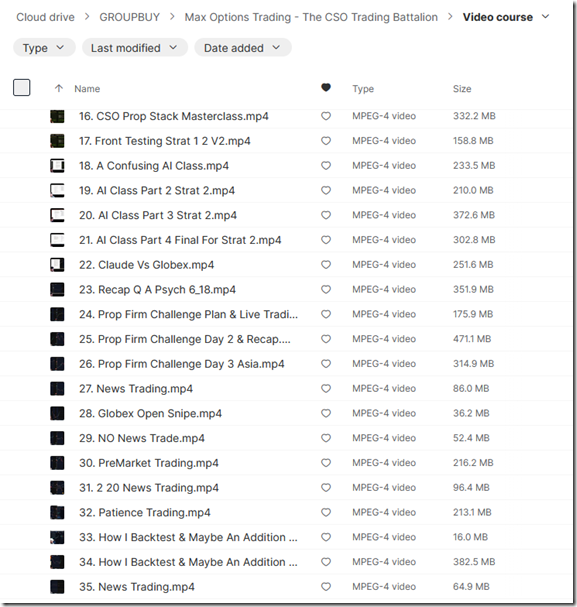Open Max Options Trading breadcrumb folder
Image resolution: width=577 pixels, height=607 pixels.
pos(311,17)
